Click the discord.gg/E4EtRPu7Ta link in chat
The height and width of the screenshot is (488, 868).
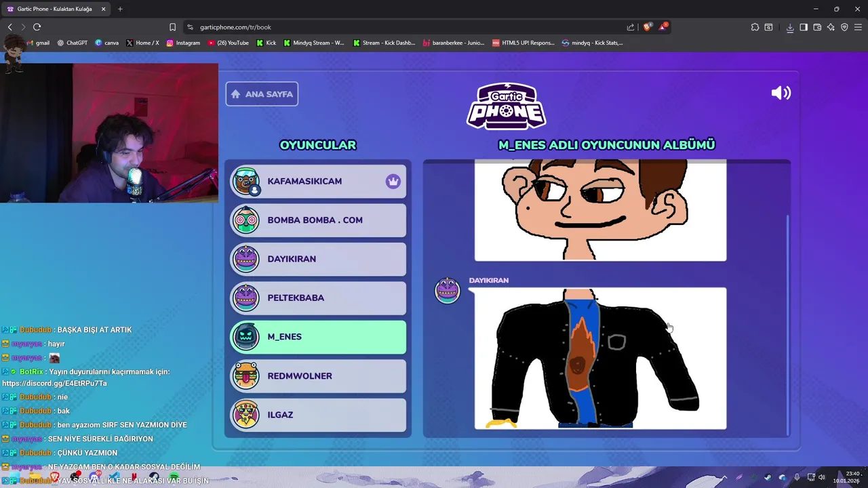[x=54, y=384]
